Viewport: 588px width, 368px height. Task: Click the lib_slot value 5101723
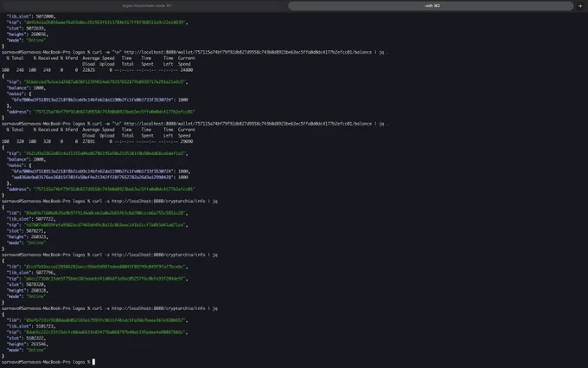click(x=45, y=326)
